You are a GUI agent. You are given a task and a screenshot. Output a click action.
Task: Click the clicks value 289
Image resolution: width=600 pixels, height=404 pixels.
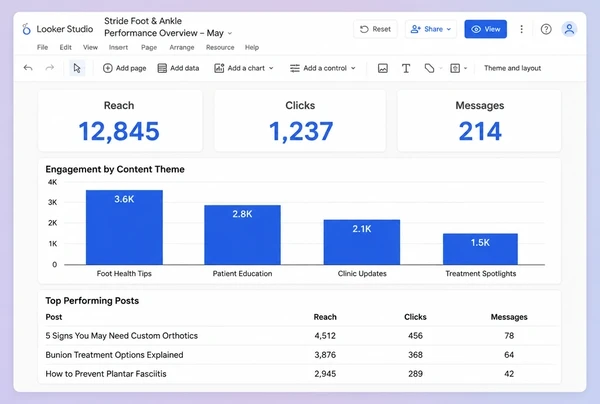point(415,374)
